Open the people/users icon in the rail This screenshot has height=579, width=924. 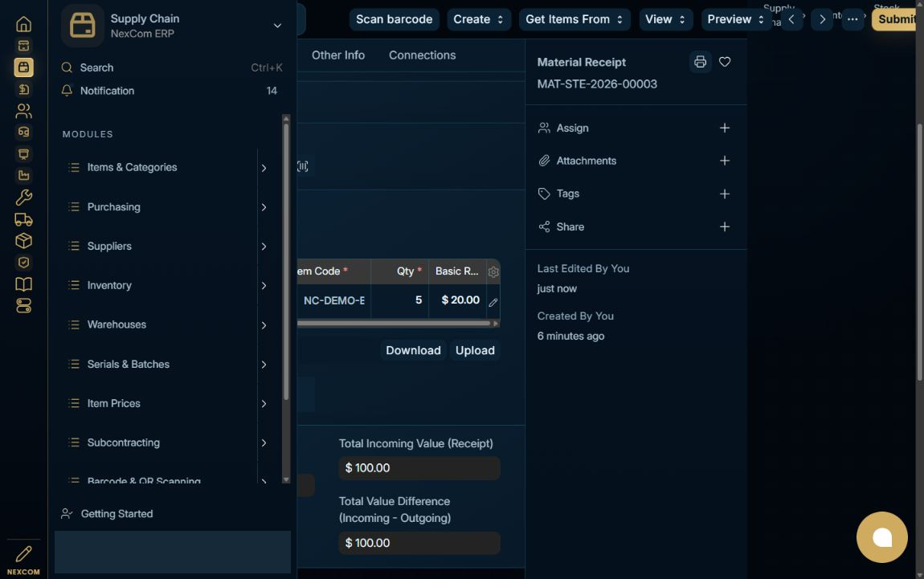coord(23,111)
